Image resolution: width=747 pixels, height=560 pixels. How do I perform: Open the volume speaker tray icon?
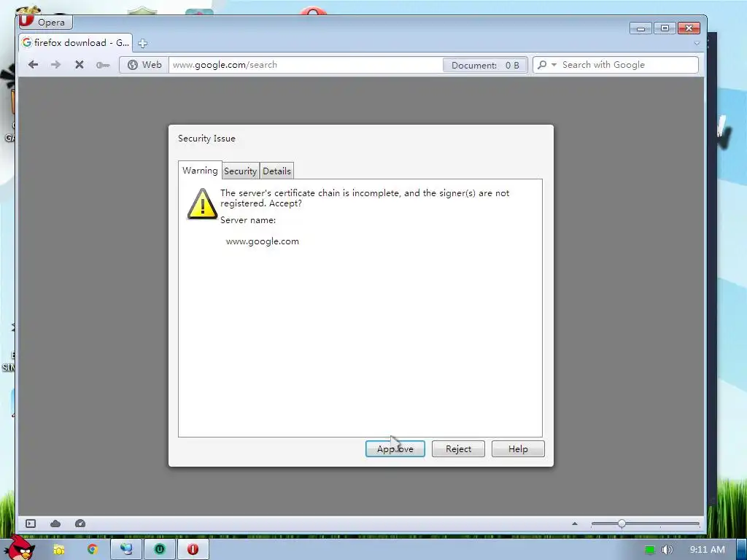coord(667,550)
